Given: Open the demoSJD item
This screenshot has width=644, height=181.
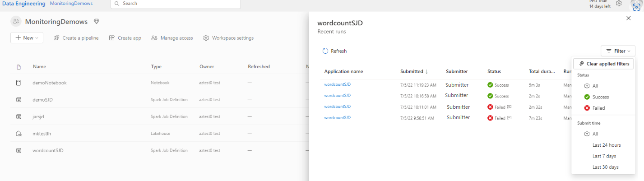Looking at the screenshot, I should pyautogui.click(x=43, y=100).
